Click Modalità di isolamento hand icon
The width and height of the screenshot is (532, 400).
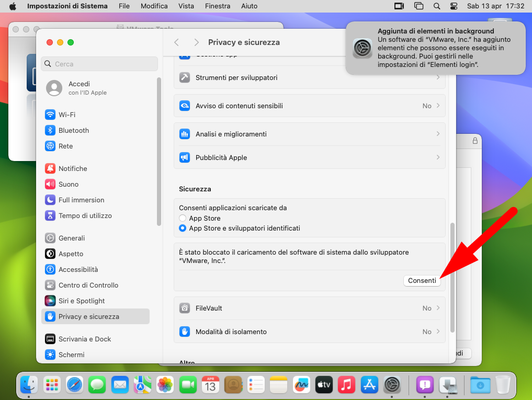coord(185,332)
